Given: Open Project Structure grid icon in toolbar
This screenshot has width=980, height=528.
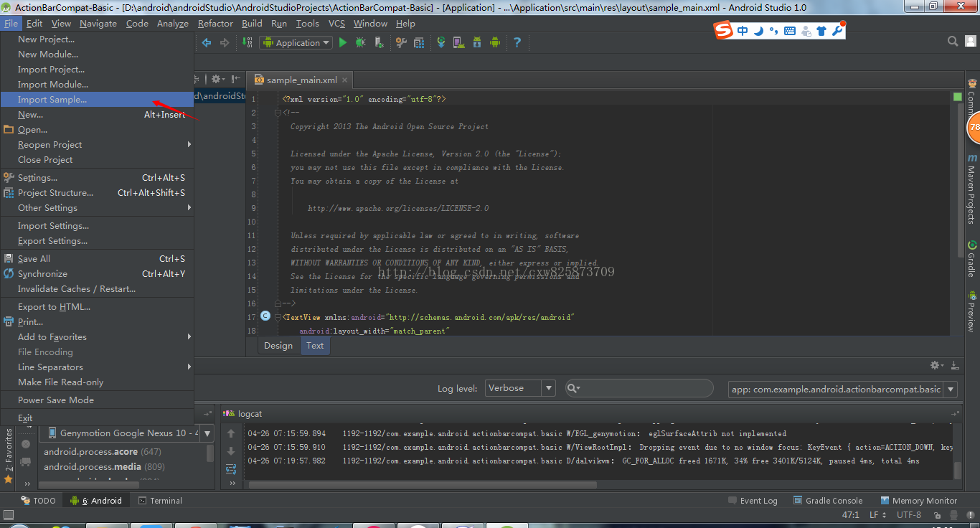Looking at the screenshot, I should point(419,43).
